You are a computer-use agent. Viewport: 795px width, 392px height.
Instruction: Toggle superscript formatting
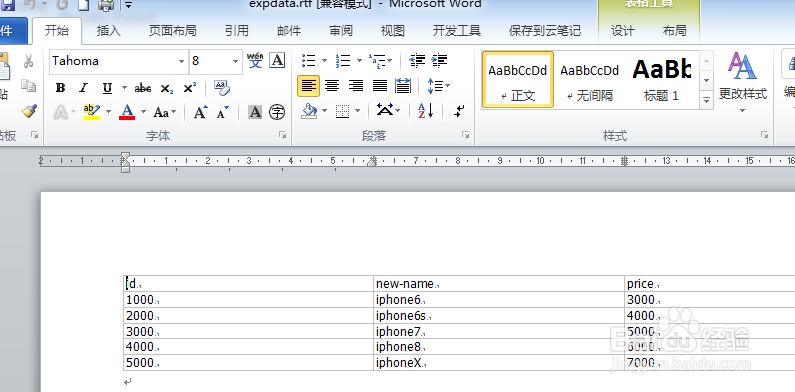tap(190, 88)
